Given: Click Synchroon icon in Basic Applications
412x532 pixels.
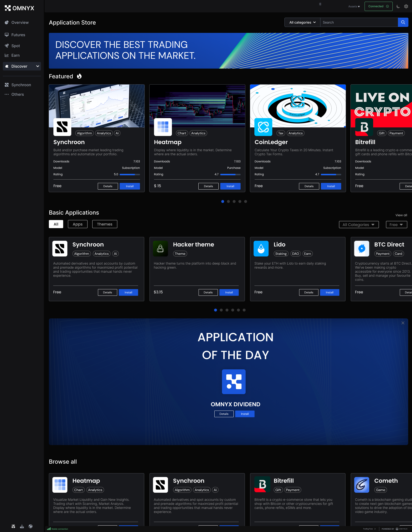Looking at the screenshot, I should (60, 249).
